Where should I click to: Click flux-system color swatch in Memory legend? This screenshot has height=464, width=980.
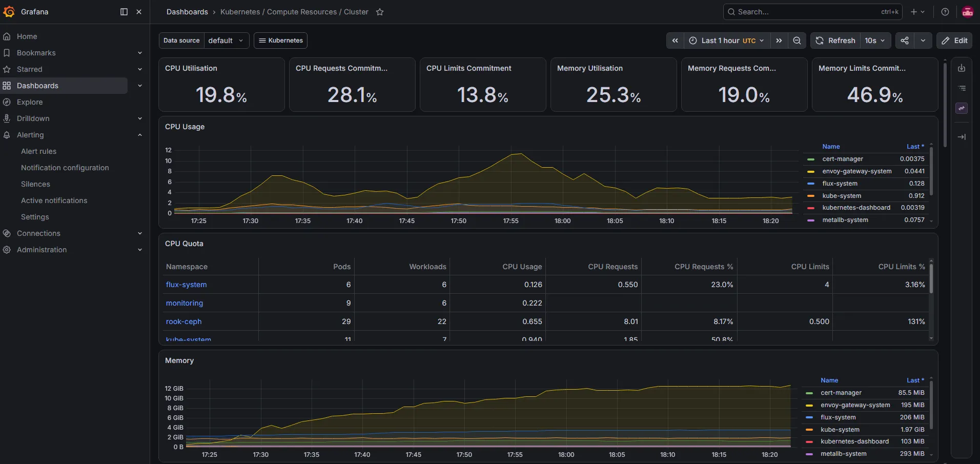809,418
